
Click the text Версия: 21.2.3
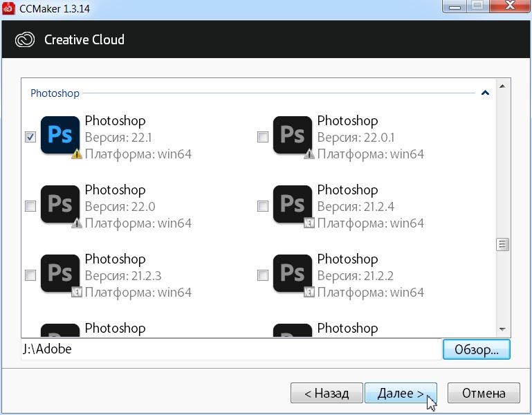(x=123, y=275)
